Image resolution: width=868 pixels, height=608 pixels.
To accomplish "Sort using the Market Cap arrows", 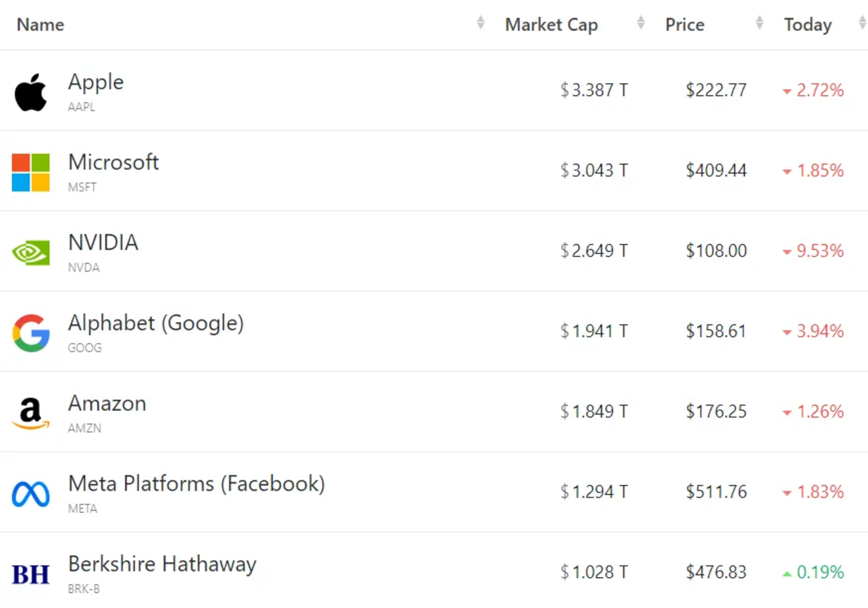I will click(x=641, y=24).
